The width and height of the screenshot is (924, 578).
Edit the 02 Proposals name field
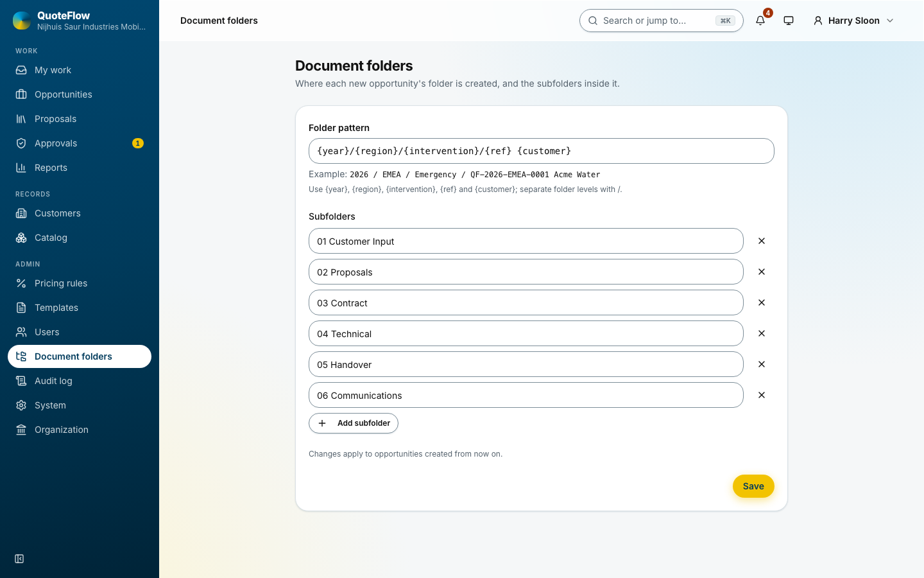(526, 272)
